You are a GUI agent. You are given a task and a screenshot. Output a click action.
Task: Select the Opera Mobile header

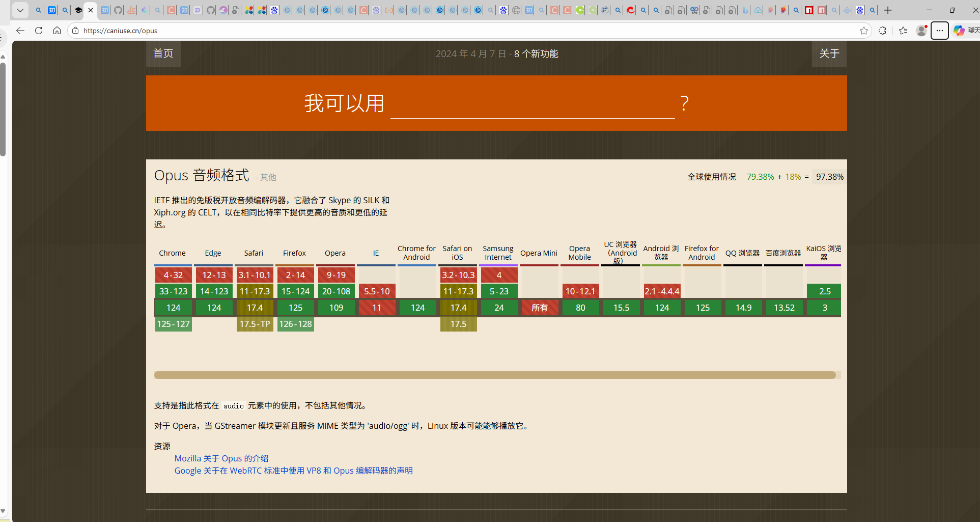[580, 253]
